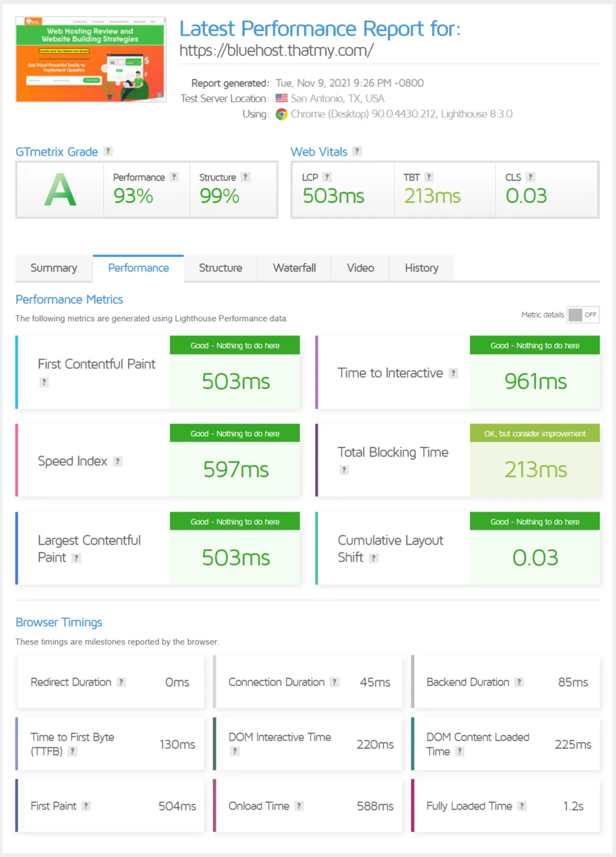Screen dimensions: 616x857
Task: Open the TTFB help icon
Action: click(x=72, y=750)
